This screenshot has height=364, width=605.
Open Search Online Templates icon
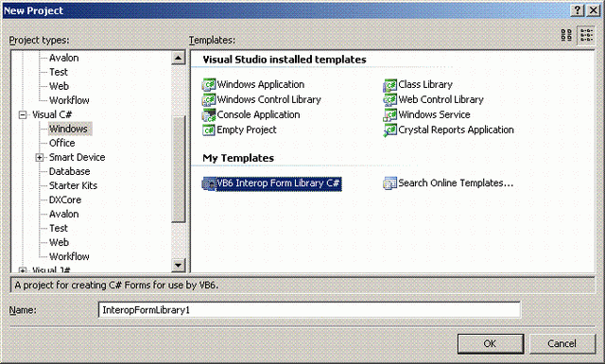pyautogui.click(x=390, y=183)
